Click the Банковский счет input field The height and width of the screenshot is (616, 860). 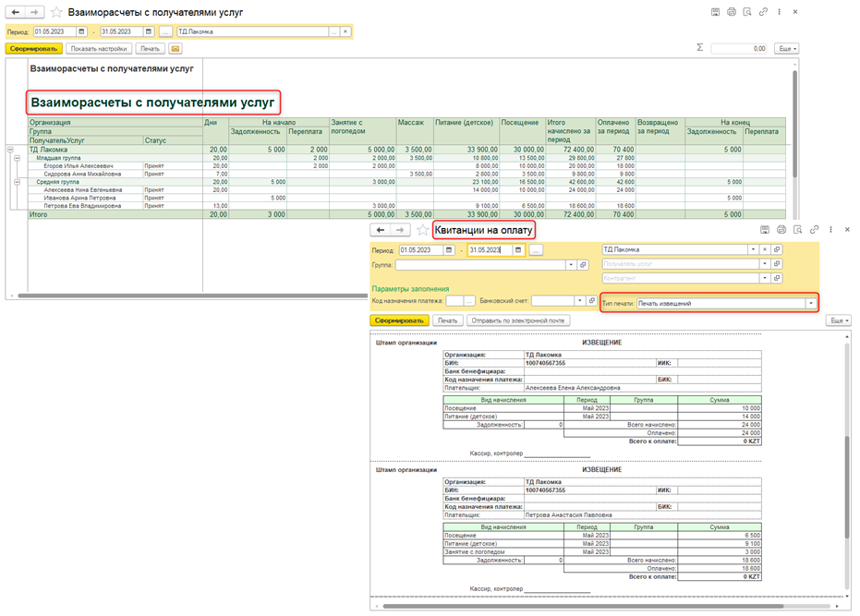coord(552,301)
